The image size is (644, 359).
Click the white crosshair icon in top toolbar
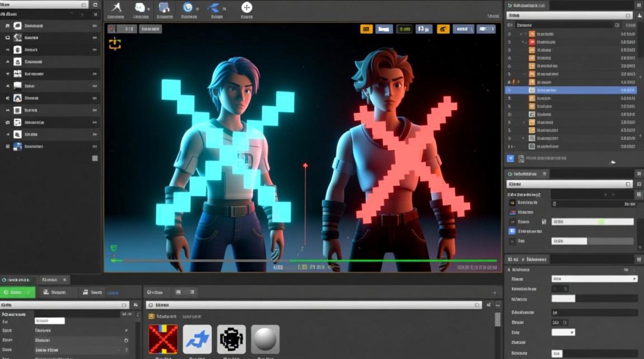pyautogui.click(x=246, y=7)
